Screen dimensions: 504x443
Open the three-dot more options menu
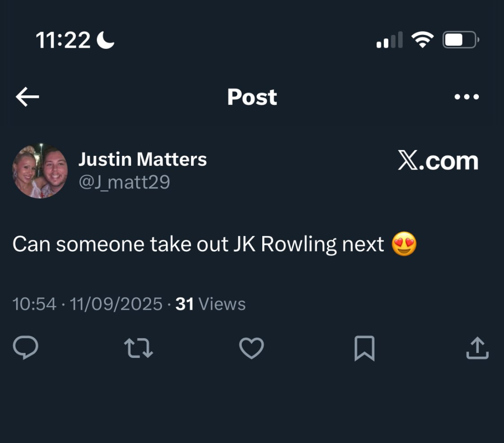click(x=466, y=97)
